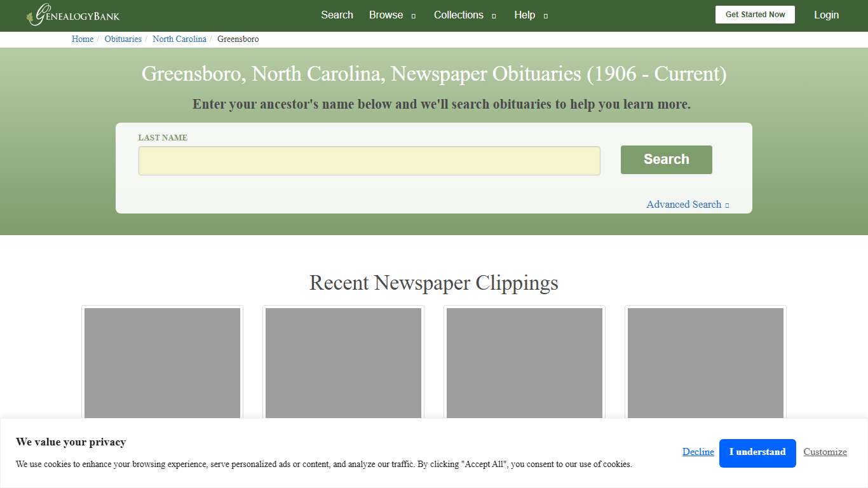Open the first newspaper clipping thumbnail
Viewport: 868px width, 488px height.
[161, 362]
